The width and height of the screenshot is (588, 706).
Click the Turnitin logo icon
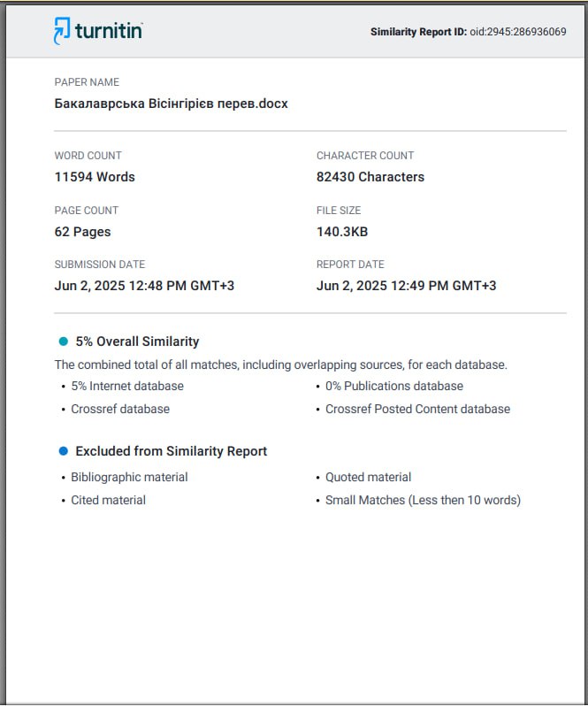click(x=62, y=31)
